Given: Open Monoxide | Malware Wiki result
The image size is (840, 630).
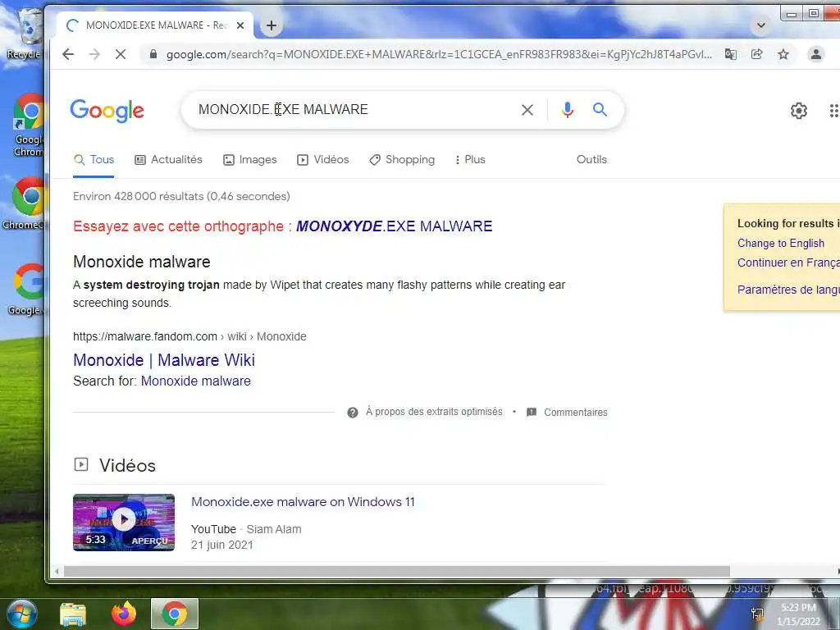Looking at the screenshot, I should [164, 360].
